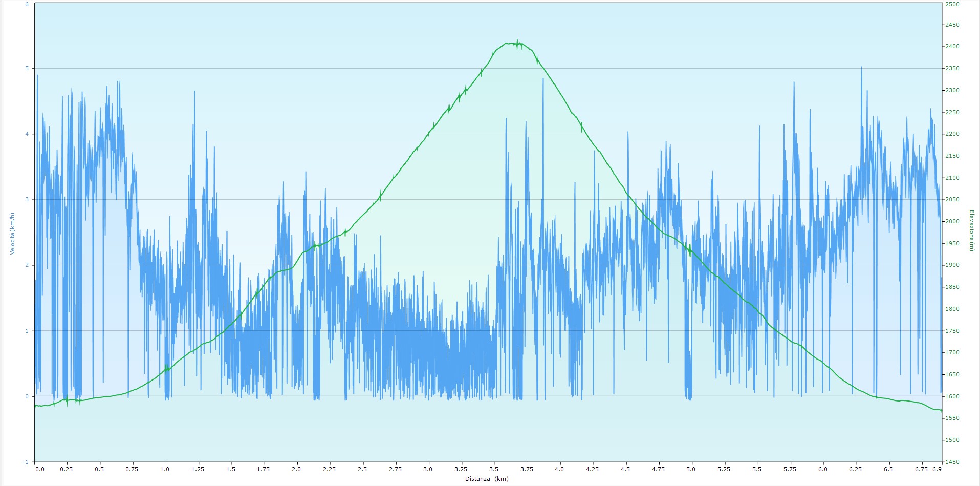Click the 6.25 distance axis tick label
This screenshot has height=486, width=980.
855,469
